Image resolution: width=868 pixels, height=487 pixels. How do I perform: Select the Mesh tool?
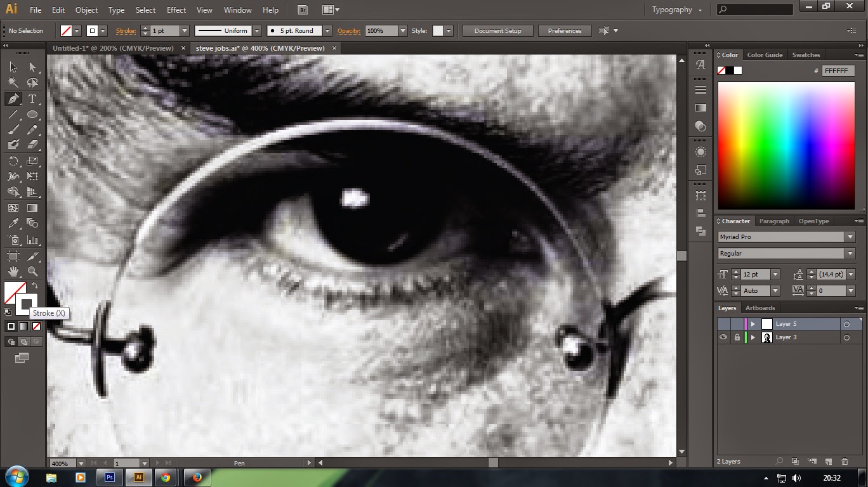point(13,207)
